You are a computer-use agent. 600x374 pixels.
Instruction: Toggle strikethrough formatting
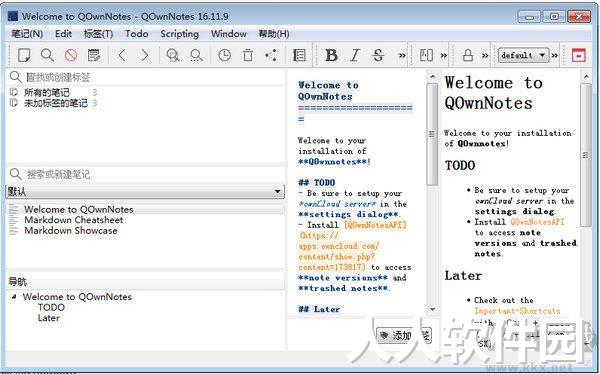[378, 56]
